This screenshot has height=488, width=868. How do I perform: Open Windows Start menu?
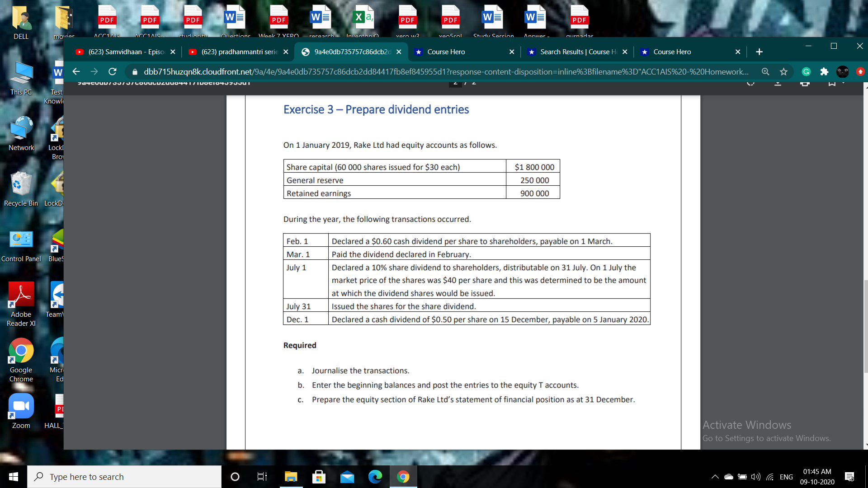pyautogui.click(x=14, y=477)
